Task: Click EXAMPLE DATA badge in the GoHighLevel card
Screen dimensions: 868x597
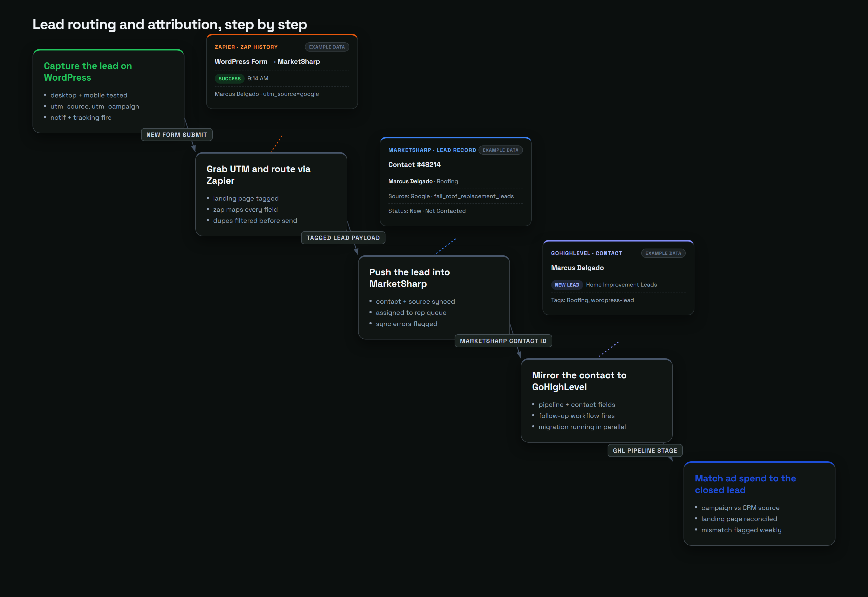Action: click(x=663, y=254)
